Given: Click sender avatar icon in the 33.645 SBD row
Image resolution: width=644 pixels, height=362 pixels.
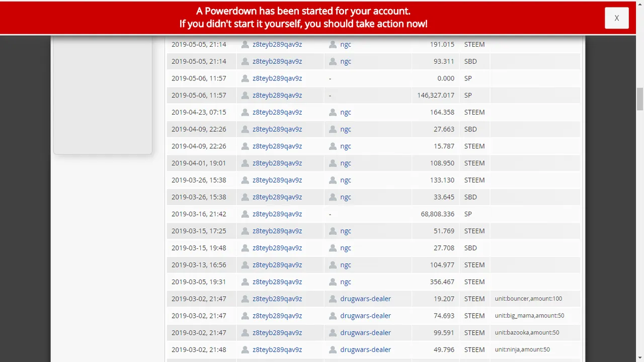Looking at the screenshot, I should click(x=245, y=197).
